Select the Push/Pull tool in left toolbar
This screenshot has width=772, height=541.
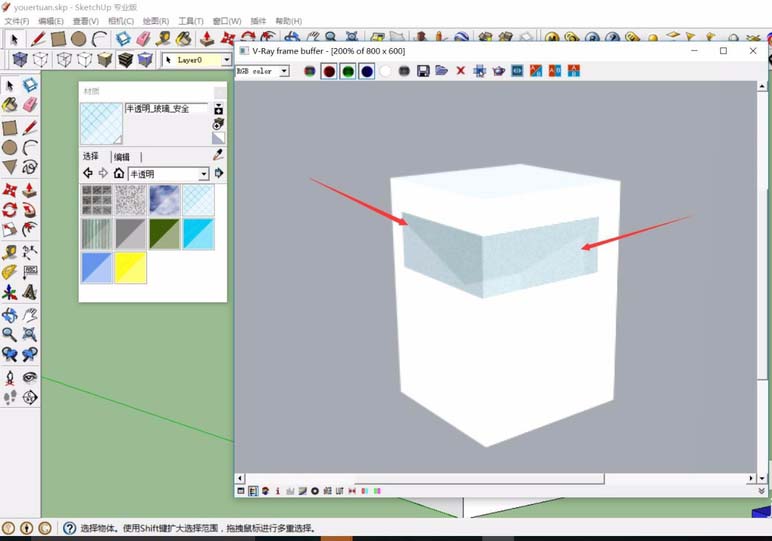point(30,189)
